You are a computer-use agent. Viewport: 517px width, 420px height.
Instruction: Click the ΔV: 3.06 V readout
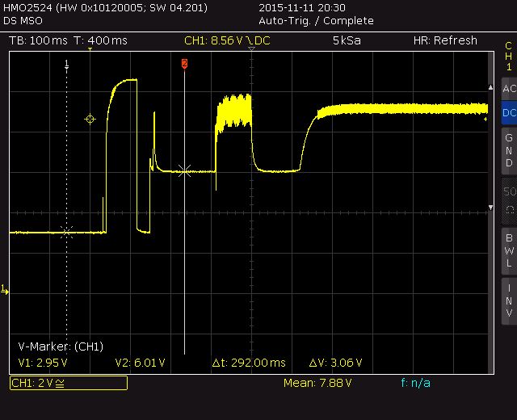(x=336, y=363)
